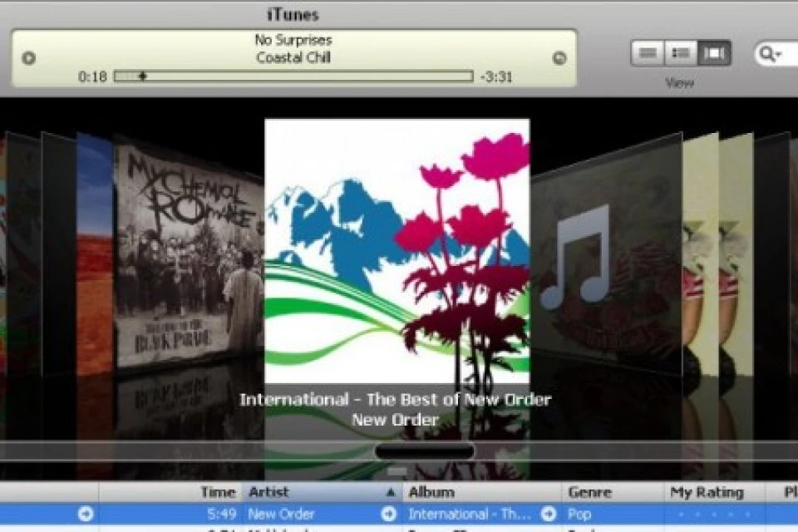This screenshot has width=798, height=532.
Task: Click the elapsed time 0:18
Action: 92,76
